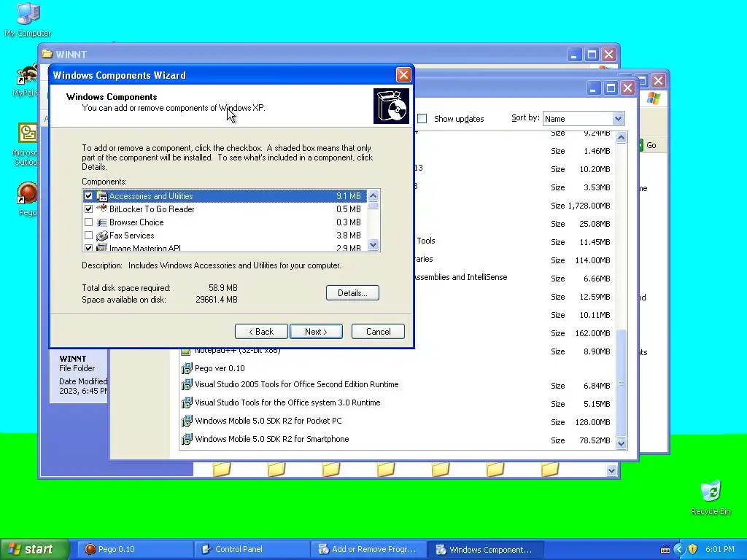Click the Browser Choice component icon
This screenshot has height=560, width=747.
[101, 222]
